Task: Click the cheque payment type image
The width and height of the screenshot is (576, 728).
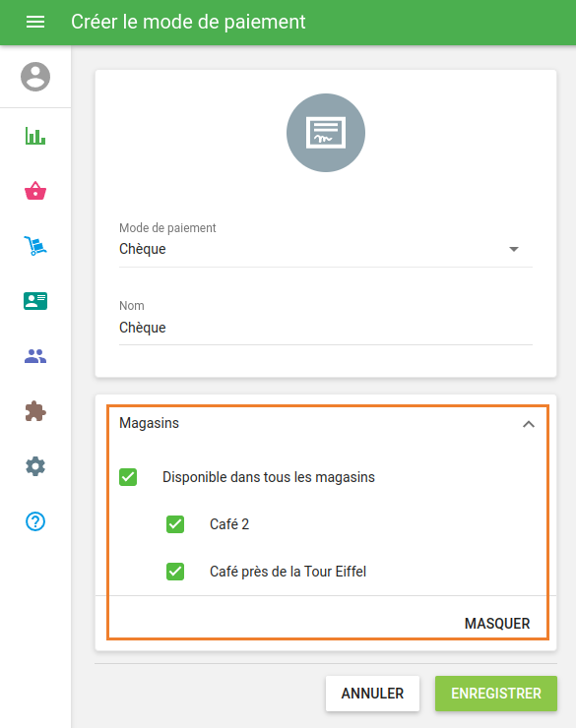Action: [326, 133]
